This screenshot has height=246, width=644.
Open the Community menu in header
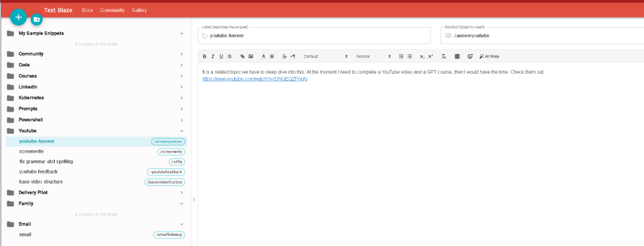[x=112, y=10]
